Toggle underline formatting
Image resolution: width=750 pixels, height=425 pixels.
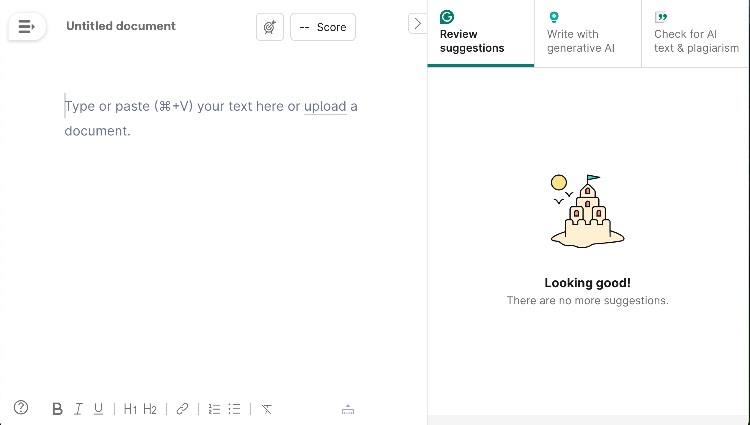[99, 409]
